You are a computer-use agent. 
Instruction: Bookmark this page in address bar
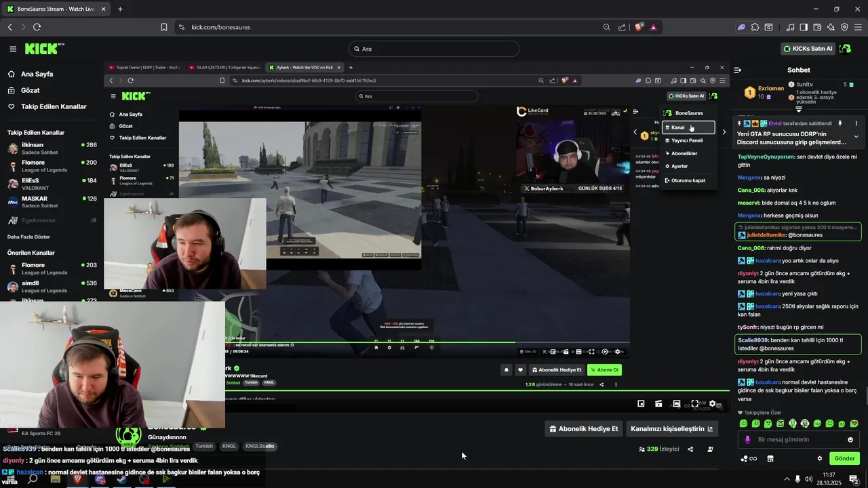tap(164, 27)
